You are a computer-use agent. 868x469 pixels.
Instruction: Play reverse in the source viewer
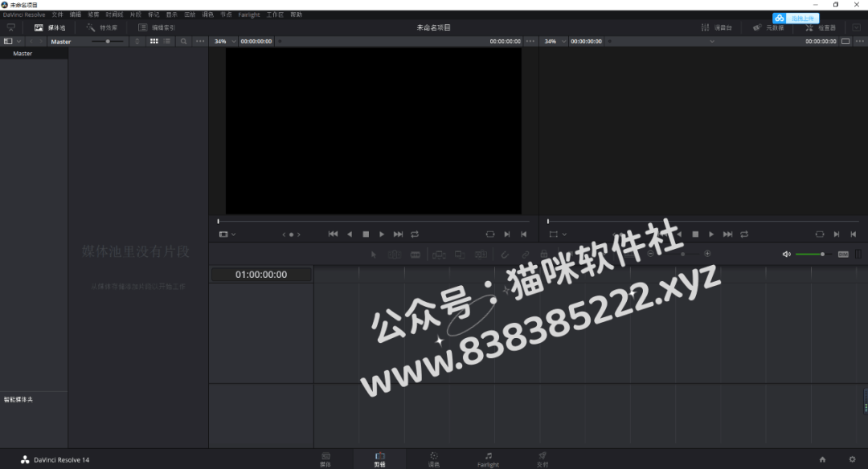[350, 234]
